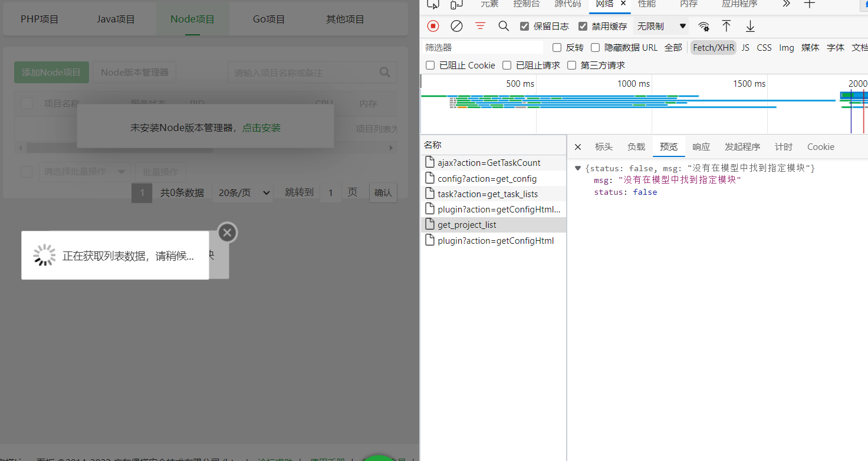Close the request details pane
The image size is (868, 461).
point(578,147)
